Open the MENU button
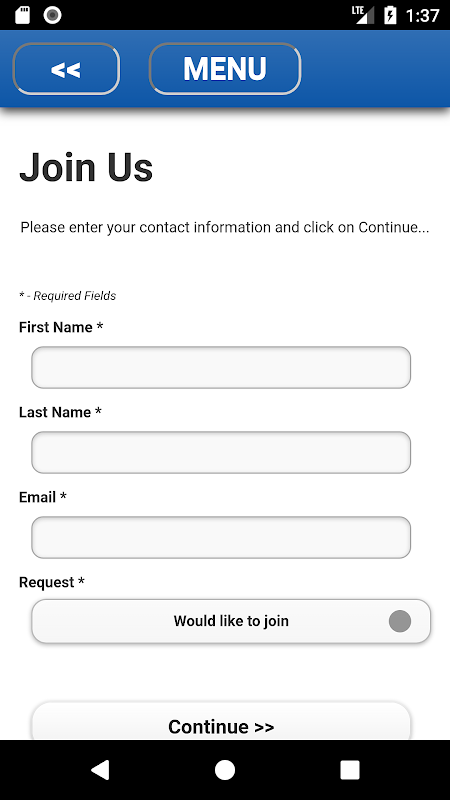This screenshot has height=800, width=450. click(x=225, y=69)
